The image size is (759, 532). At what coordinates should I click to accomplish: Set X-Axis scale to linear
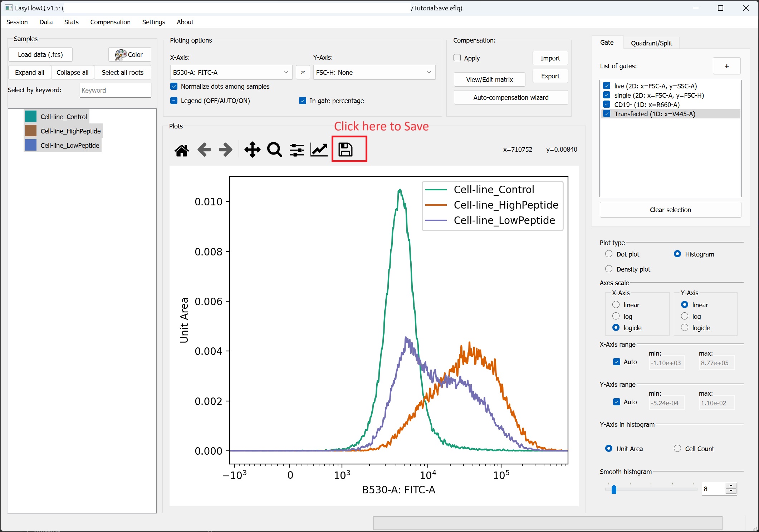click(616, 305)
